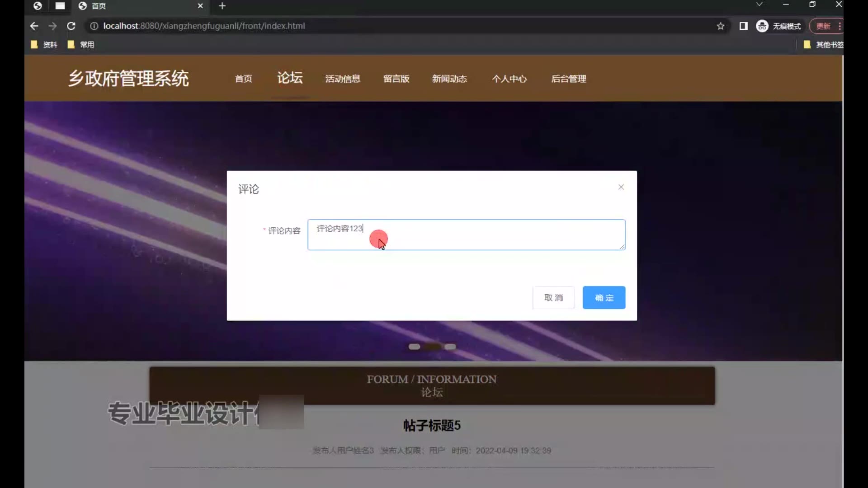
Task: Select the 首页 browser tab
Action: click(x=136, y=6)
